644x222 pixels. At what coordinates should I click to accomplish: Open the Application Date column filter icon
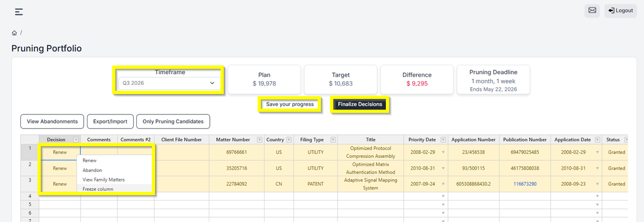coord(597,140)
